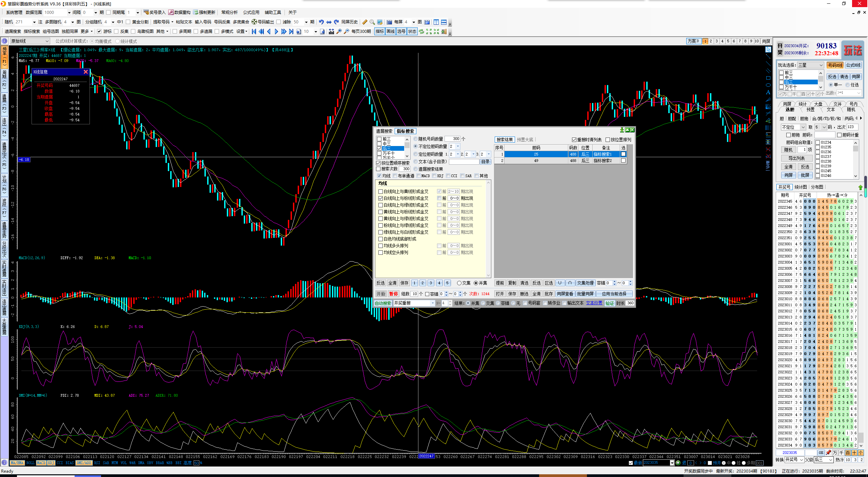The width and height of the screenshot is (868, 477).
Task: Toggle the 按位置顺序搜索 checkbox
Action: pos(378,163)
